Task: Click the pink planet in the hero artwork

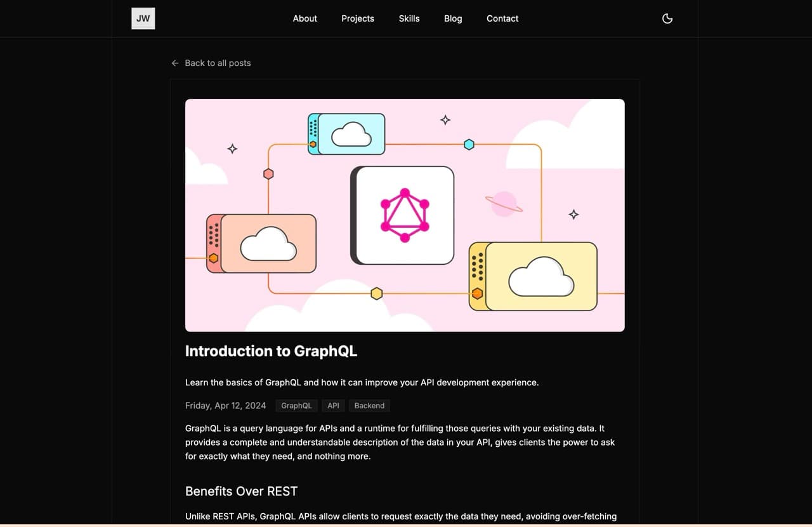Action: point(504,203)
